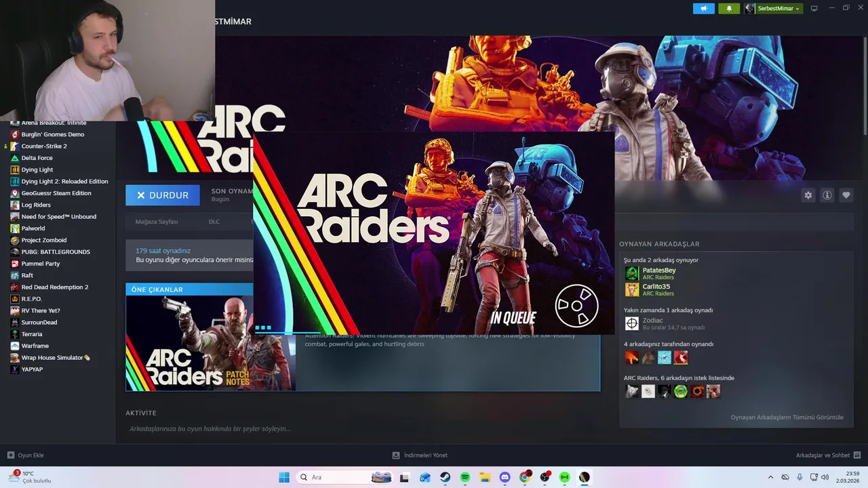Select Project Zomboid in library list
The width and height of the screenshot is (868, 488).
coord(43,240)
